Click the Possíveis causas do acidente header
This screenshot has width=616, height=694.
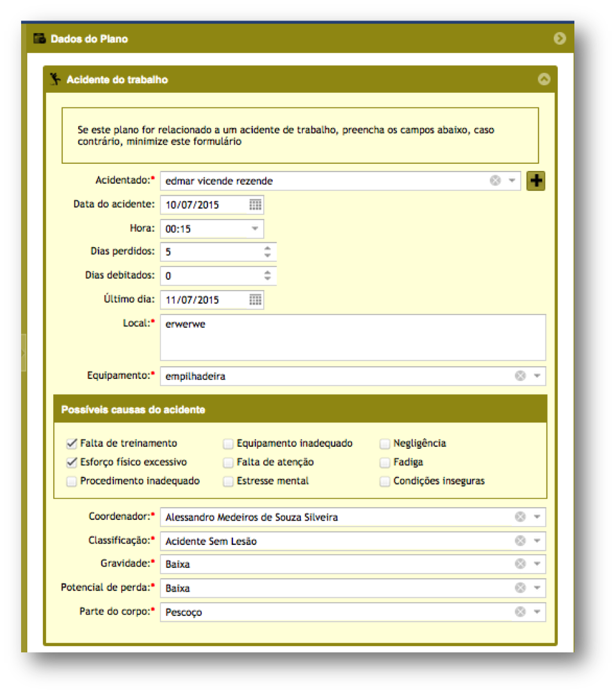300,409
